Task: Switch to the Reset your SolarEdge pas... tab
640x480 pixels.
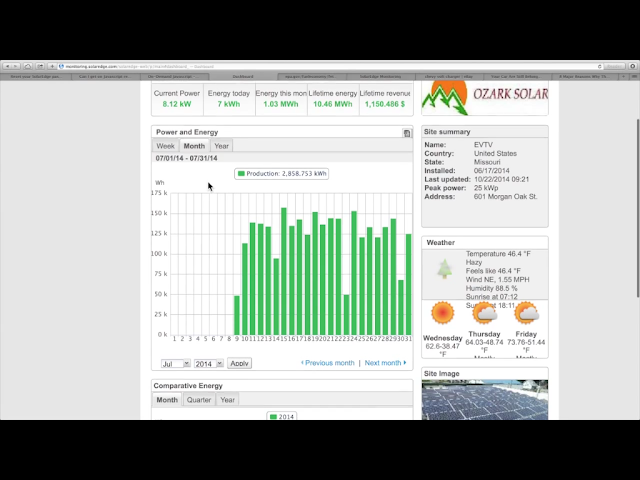Action: click(36, 76)
